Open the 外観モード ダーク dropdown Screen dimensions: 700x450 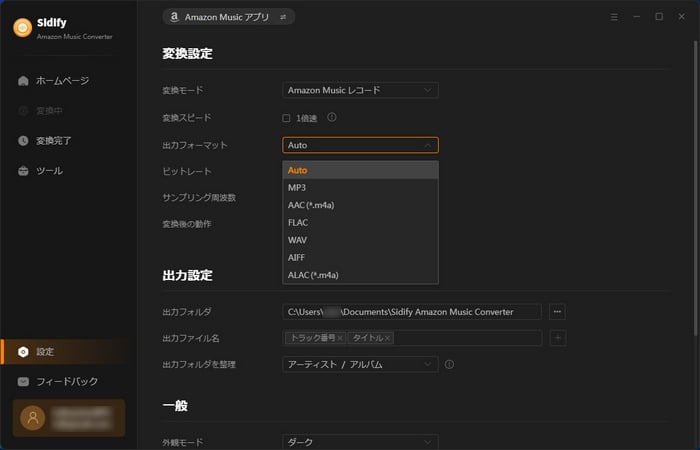pyautogui.click(x=360, y=442)
